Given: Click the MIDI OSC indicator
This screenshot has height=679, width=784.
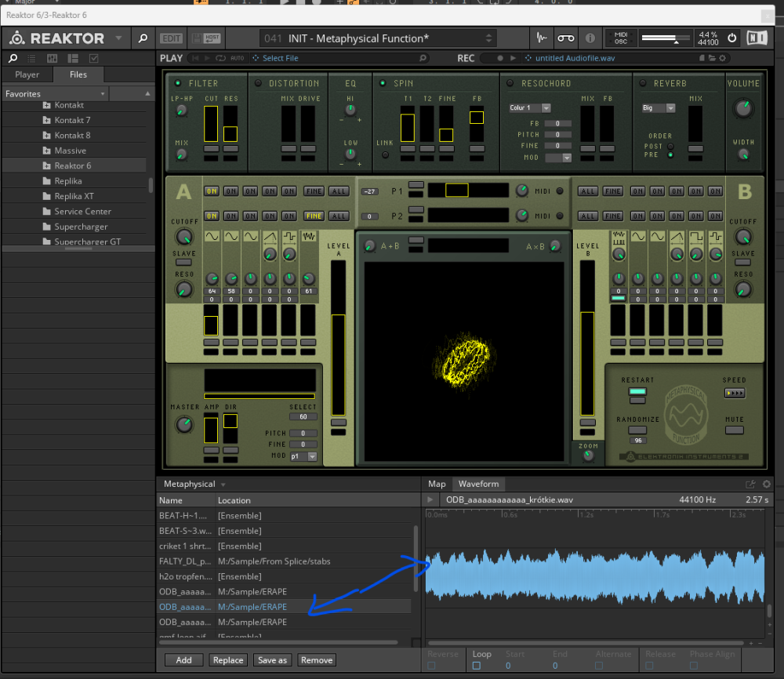Looking at the screenshot, I should (x=620, y=38).
